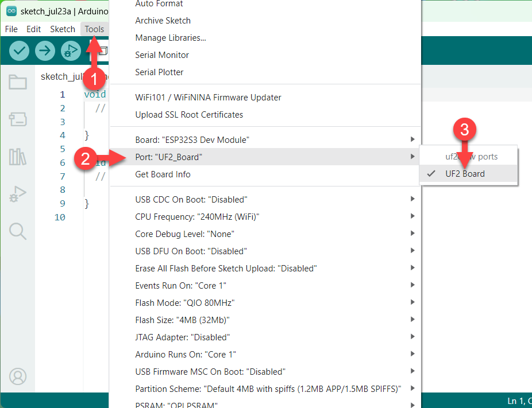Expand the Port: "UF2_Board" submenu

pyautogui.click(x=265, y=157)
